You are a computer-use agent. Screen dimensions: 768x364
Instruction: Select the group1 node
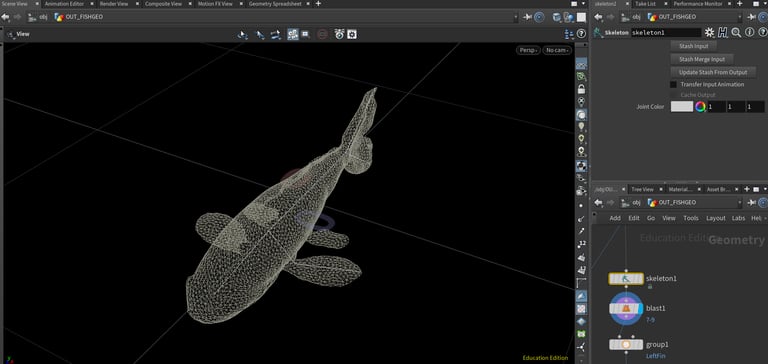pyautogui.click(x=625, y=344)
